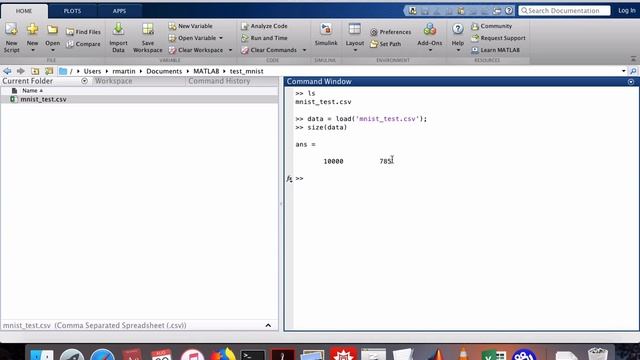Viewport: 640px width, 360px height.
Task: Open the Open file folder icon
Action: [x=52, y=30]
